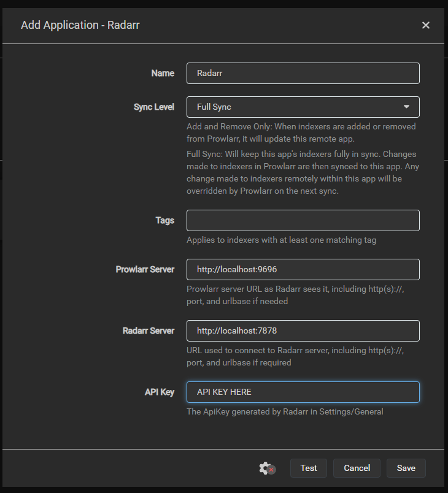Viewport: 448px width, 493px height.
Task: Click the highlighted API Key field
Action: click(x=303, y=392)
